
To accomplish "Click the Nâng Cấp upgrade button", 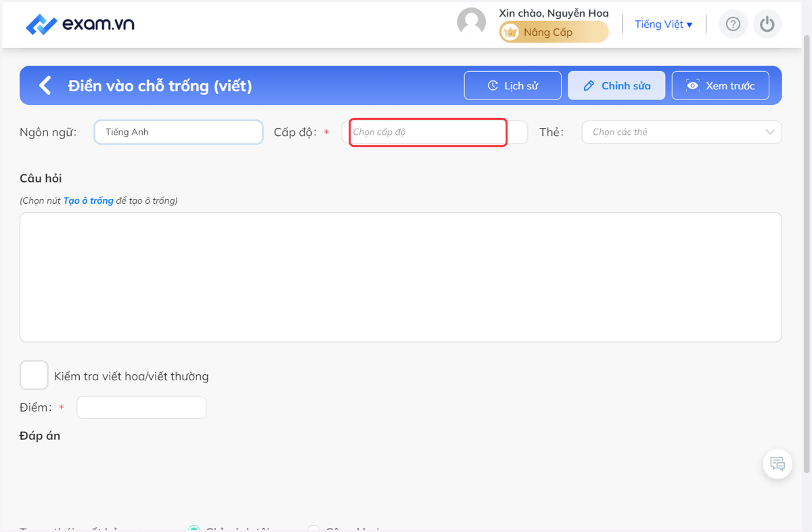I will (x=554, y=32).
